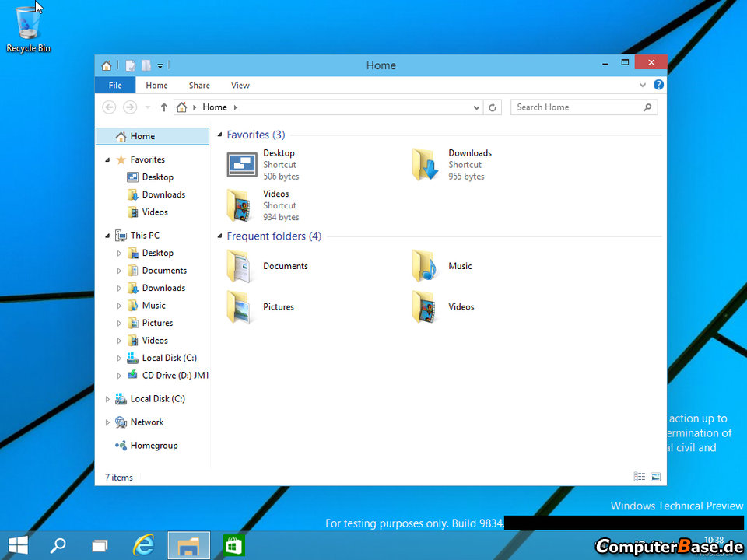Screen dimensions: 747x560
Task: Switch to details view via status bar icon
Action: click(640, 476)
